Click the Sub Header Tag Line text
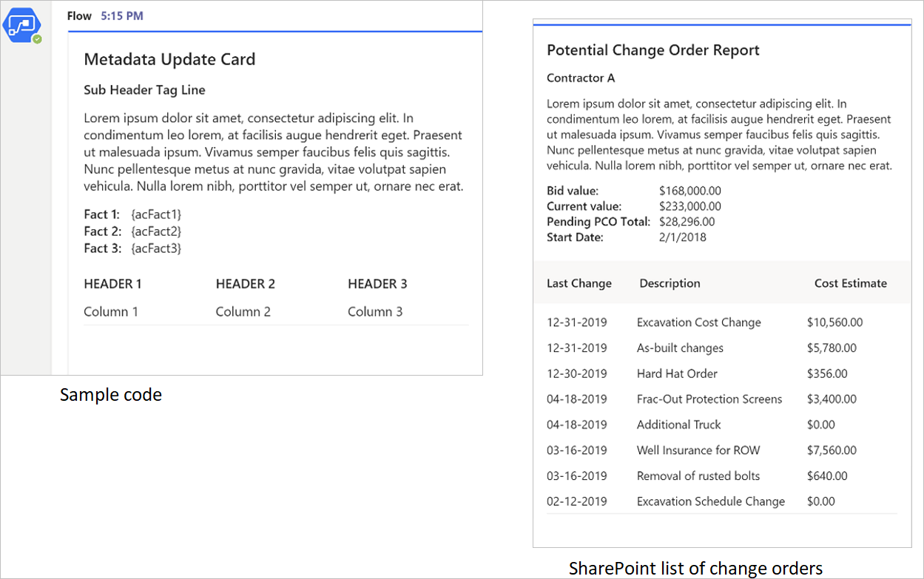This screenshot has width=924, height=579. (144, 90)
